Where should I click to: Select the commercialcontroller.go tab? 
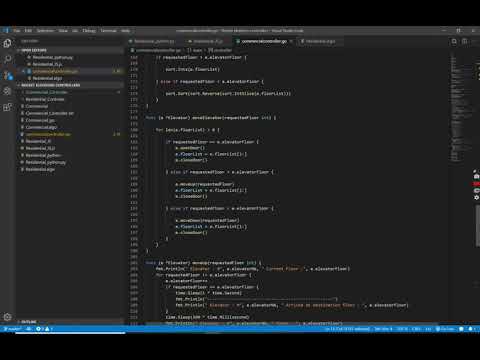(x=264, y=41)
